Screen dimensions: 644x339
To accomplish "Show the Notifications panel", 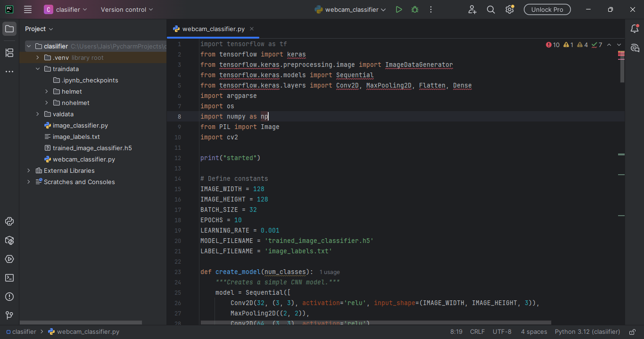I will point(635,29).
